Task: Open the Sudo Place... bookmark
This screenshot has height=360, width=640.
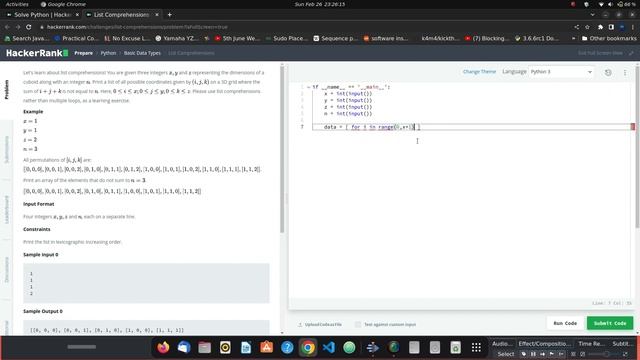Action: click(287, 38)
